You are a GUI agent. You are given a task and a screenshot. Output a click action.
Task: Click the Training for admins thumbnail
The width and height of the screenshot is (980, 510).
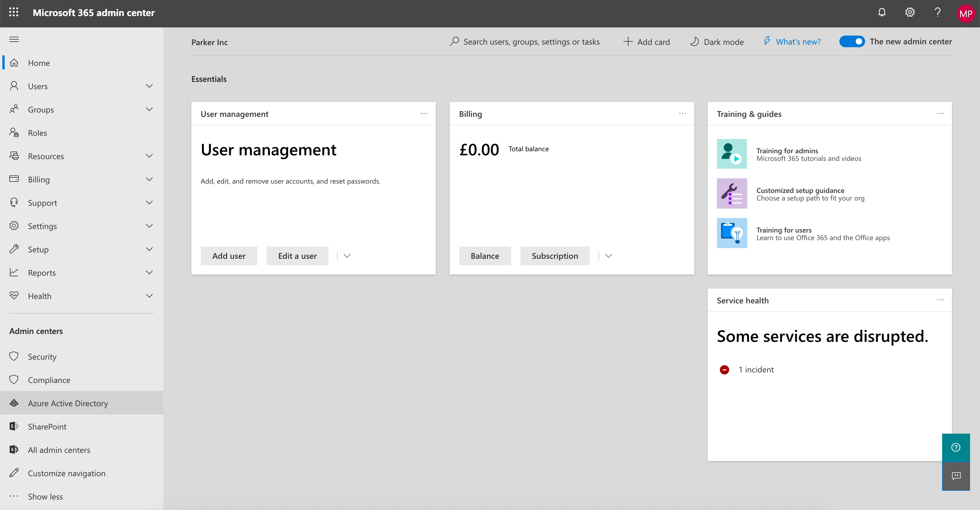[x=731, y=154]
